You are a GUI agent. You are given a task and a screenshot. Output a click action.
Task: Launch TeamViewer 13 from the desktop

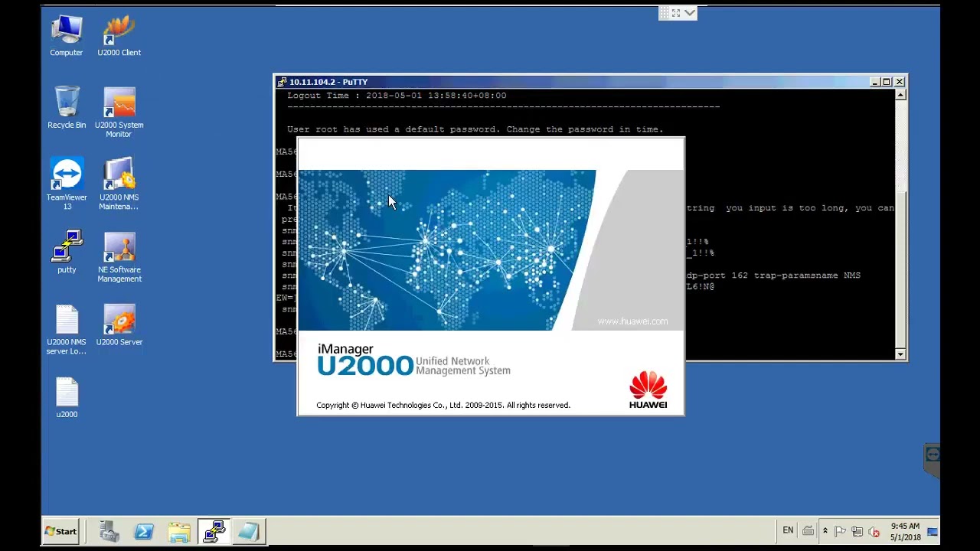[x=67, y=184]
